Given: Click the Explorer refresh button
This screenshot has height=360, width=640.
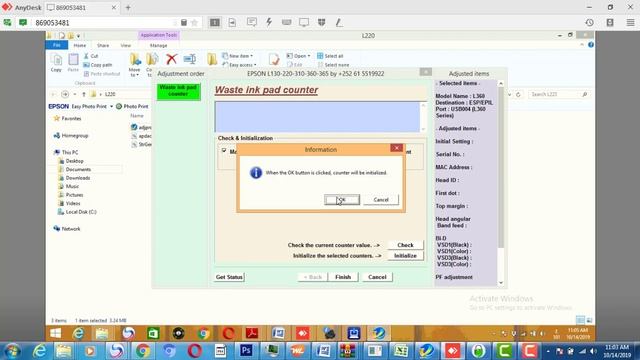Looking at the screenshot, I should (x=518, y=94).
